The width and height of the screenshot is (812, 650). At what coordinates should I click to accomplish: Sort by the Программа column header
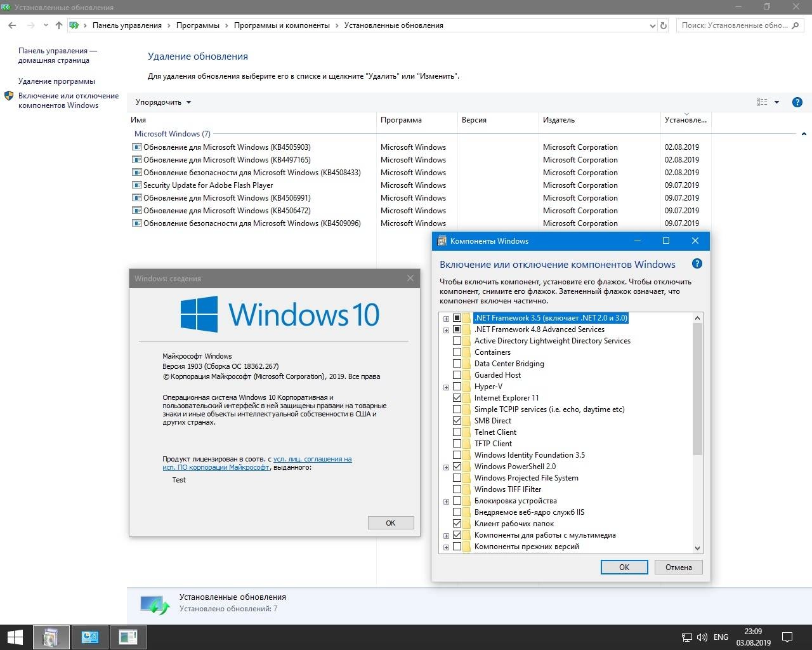(x=417, y=120)
